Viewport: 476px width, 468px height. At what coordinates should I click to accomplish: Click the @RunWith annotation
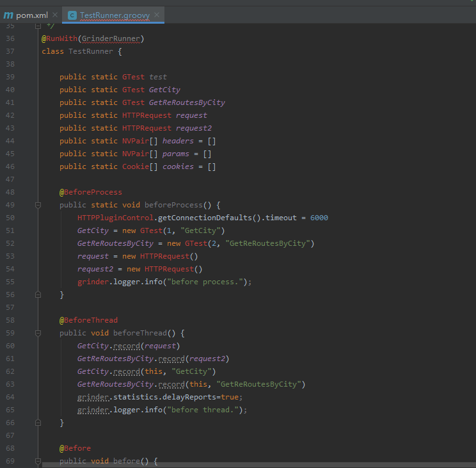[59, 38]
